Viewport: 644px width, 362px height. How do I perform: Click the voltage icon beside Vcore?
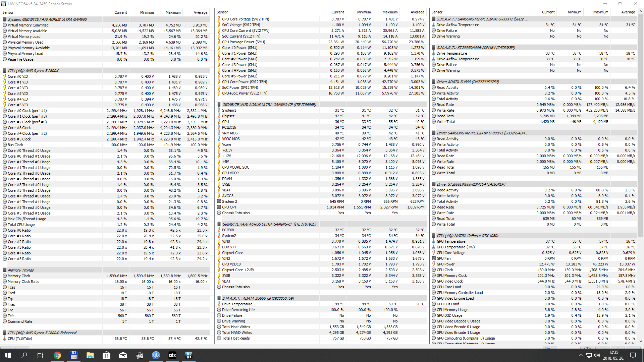219,144
